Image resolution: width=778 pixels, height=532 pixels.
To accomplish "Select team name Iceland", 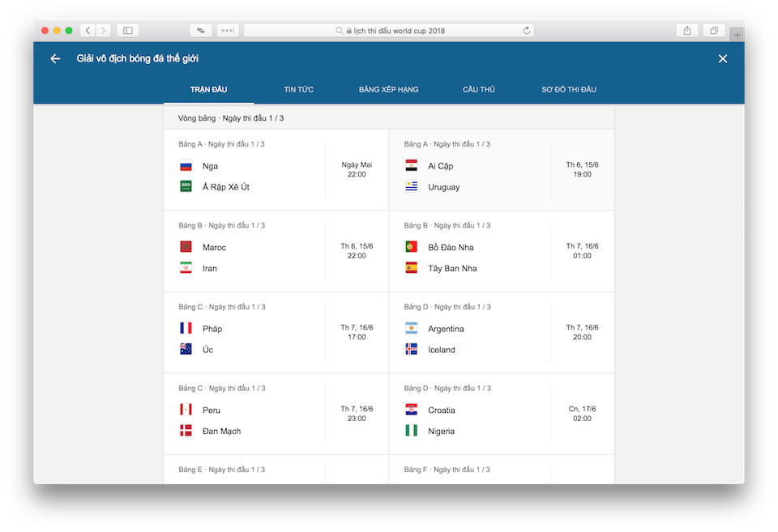I will click(442, 350).
